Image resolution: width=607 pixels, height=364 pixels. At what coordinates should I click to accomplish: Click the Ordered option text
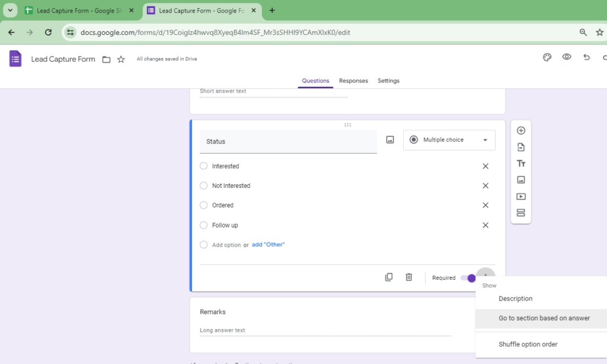tap(223, 205)
